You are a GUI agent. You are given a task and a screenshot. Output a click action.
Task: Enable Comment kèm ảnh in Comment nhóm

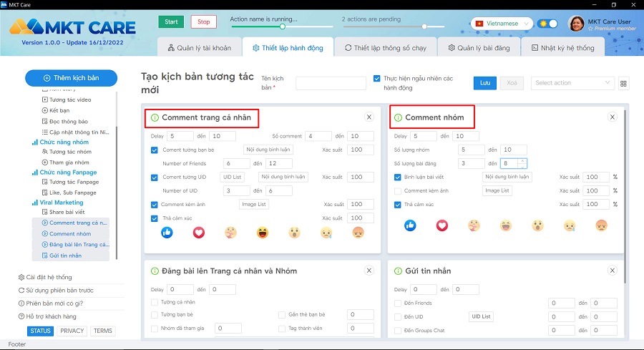[398, 191]
